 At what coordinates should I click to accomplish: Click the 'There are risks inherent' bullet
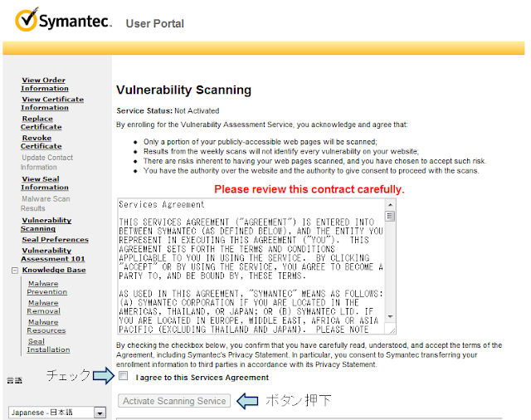[314, 161]
